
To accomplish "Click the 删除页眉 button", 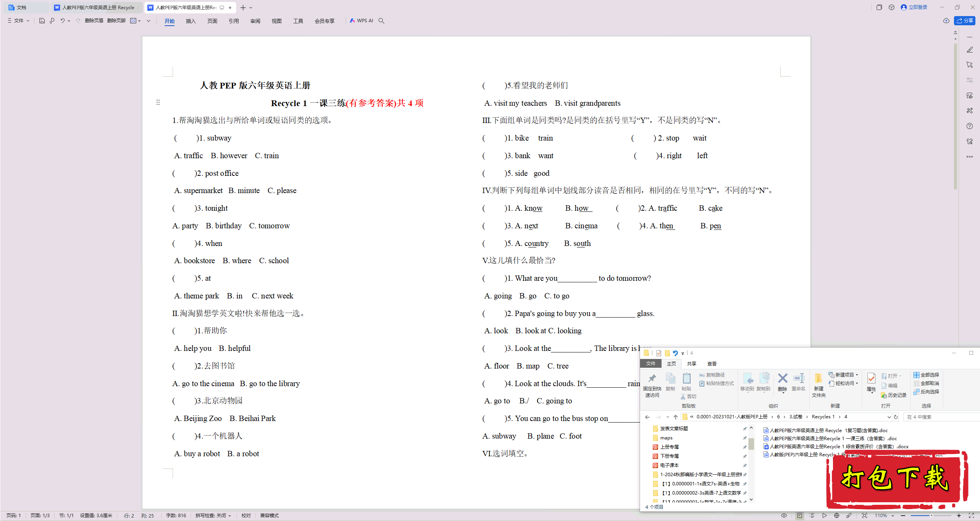I will click(94, 21).
